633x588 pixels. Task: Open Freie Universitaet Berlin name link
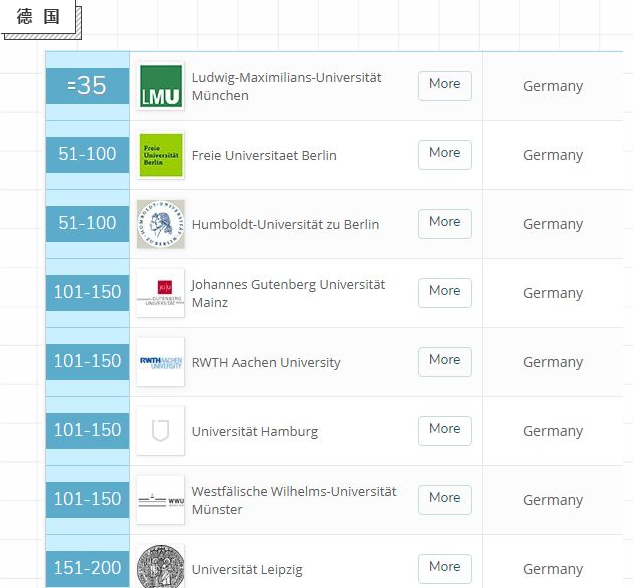coord(264,155)
